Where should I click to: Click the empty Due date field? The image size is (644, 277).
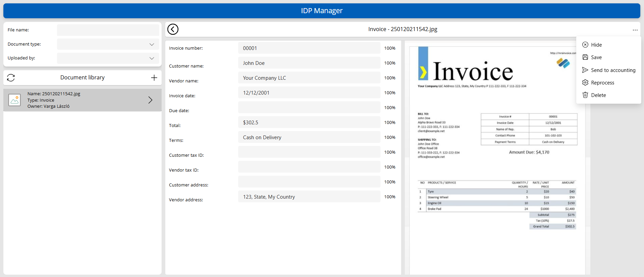[309, 108]
